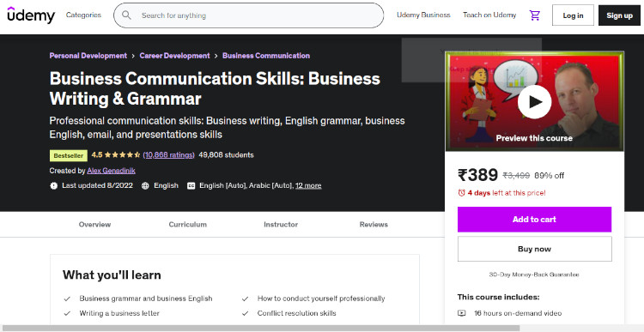Click the course preview thumbnail
Screen dimensions: 644x332
click(x=534, y=101)
